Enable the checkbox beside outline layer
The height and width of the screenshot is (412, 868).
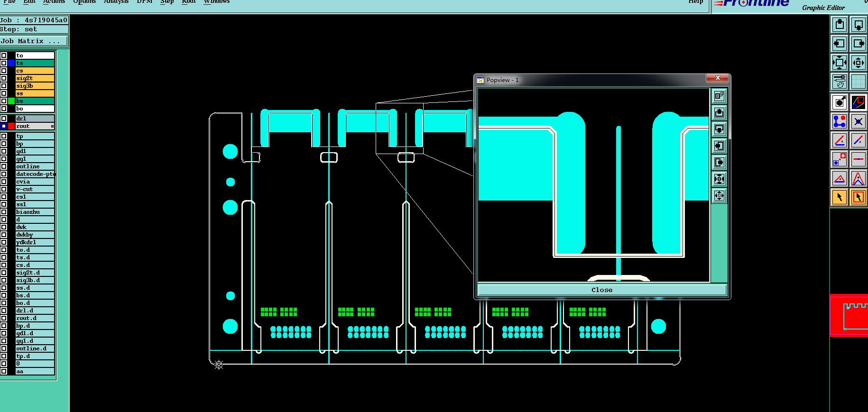coord(4,166)
